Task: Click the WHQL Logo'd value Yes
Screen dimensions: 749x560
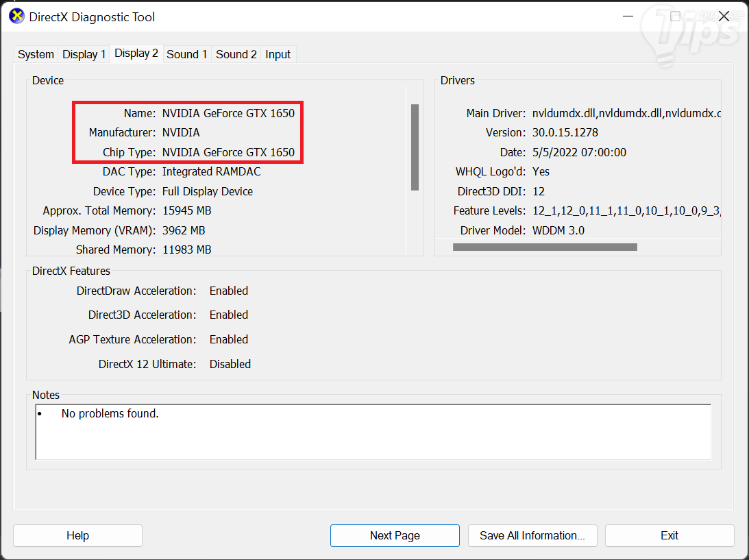Action: point(541,171)
